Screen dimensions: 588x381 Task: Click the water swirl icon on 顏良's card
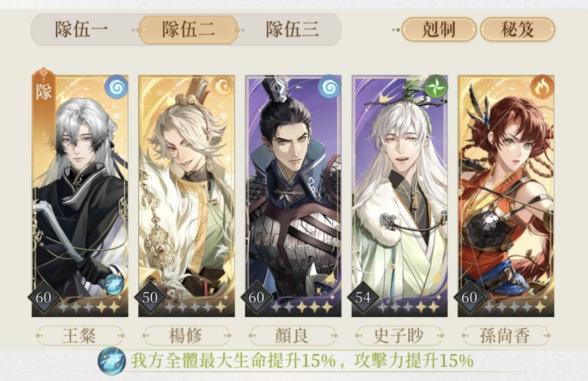click(x=329, y=87)
